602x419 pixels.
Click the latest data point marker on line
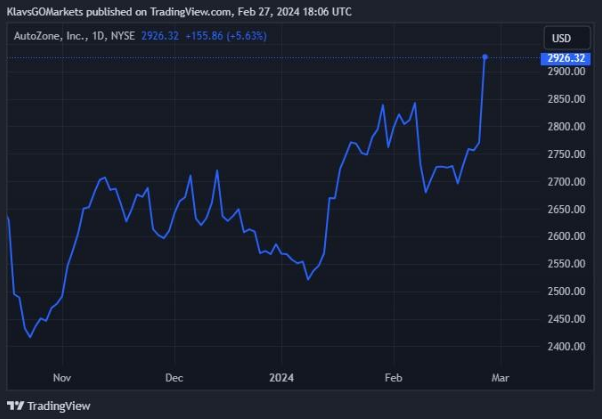pyautogui.click(x=485, y=57)
